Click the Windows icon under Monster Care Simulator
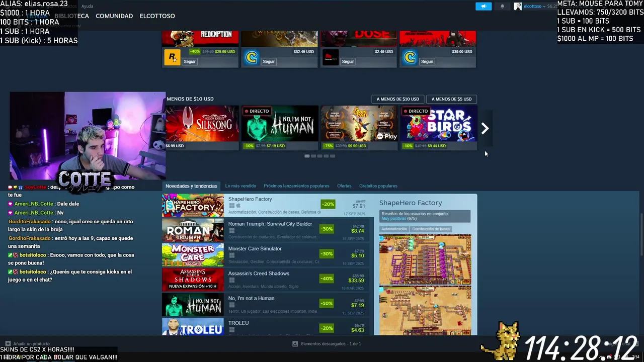The image size is (644, 362). click(232, 255)
